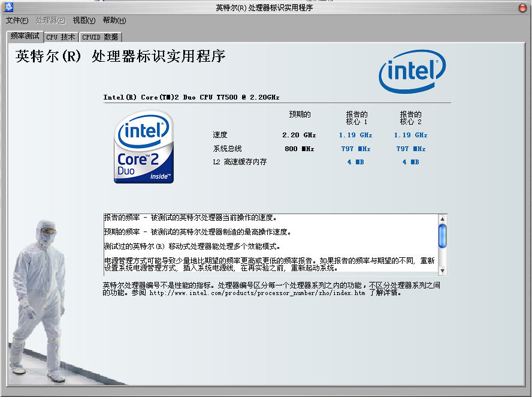Click the expected speed value 2.20 GHz
Image resolution: width=532 pixels, height=397 pixels.
[x=299, y=136]
